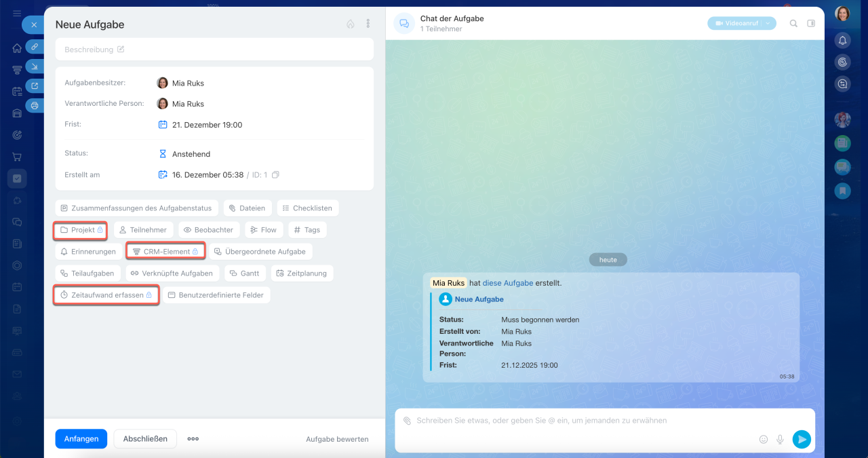Open Verknüpfte Aufgaben chip
Image resolution: width=868 pixels, height=458 pixels.
[x=173, y=273]
